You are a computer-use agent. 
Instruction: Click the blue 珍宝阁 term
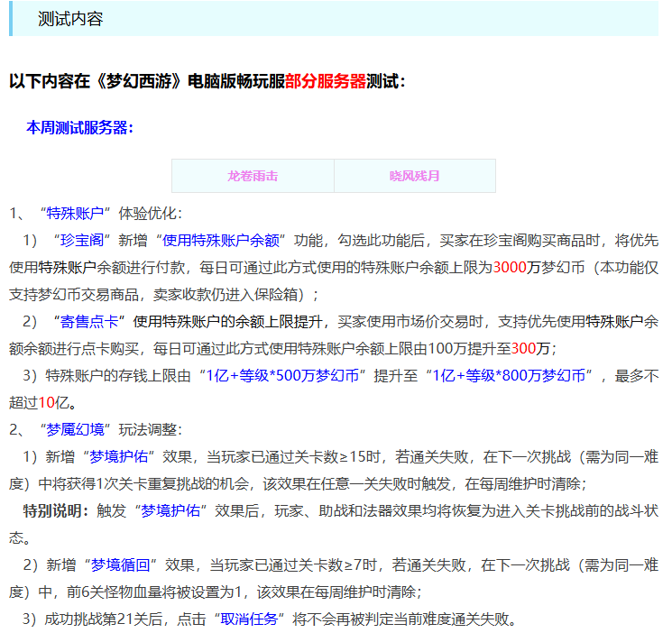(82, 240)
